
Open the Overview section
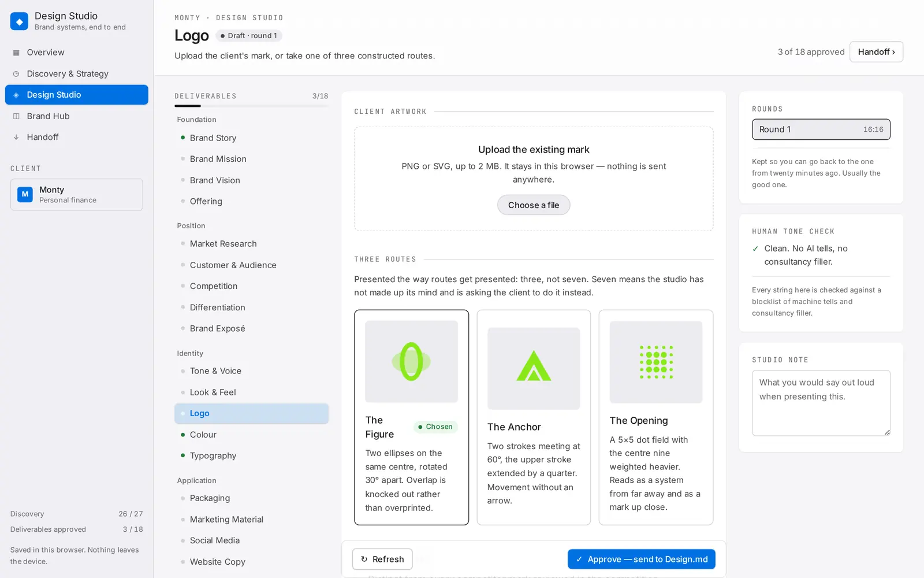pyautogui.click(x=77, y=53)
